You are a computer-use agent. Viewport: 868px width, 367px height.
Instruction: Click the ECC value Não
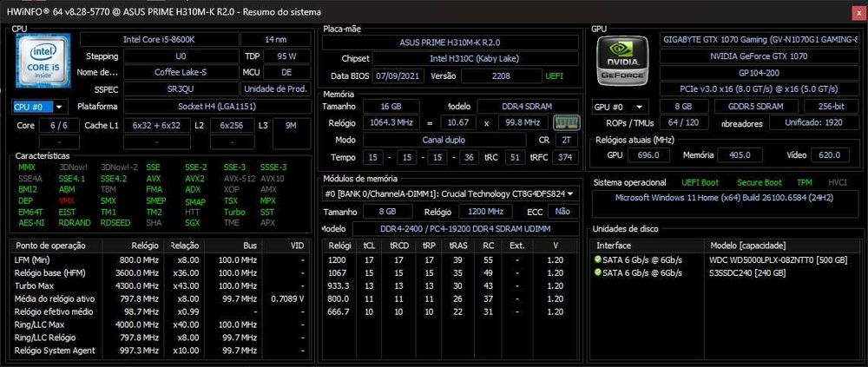pos(562,212)
